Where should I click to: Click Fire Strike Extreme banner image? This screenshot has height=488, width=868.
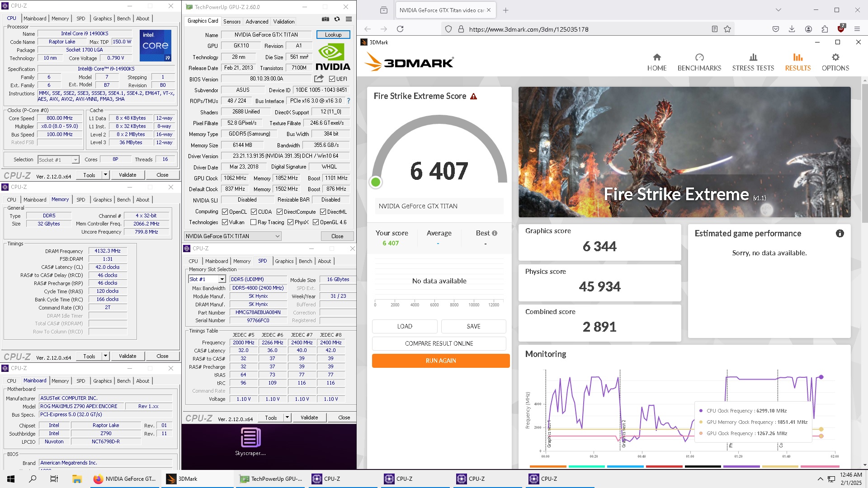(x=684, y=152)
